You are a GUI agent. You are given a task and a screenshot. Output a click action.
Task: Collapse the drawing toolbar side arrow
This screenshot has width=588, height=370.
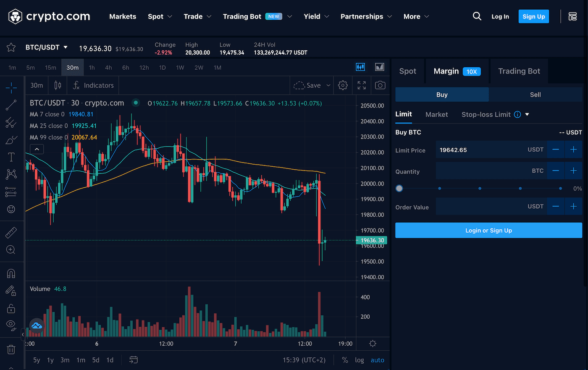23,335
